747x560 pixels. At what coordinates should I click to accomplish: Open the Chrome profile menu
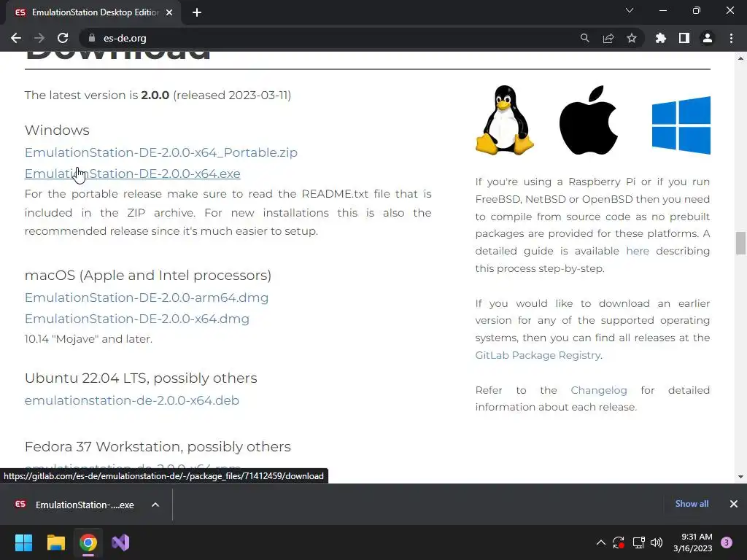708,38
